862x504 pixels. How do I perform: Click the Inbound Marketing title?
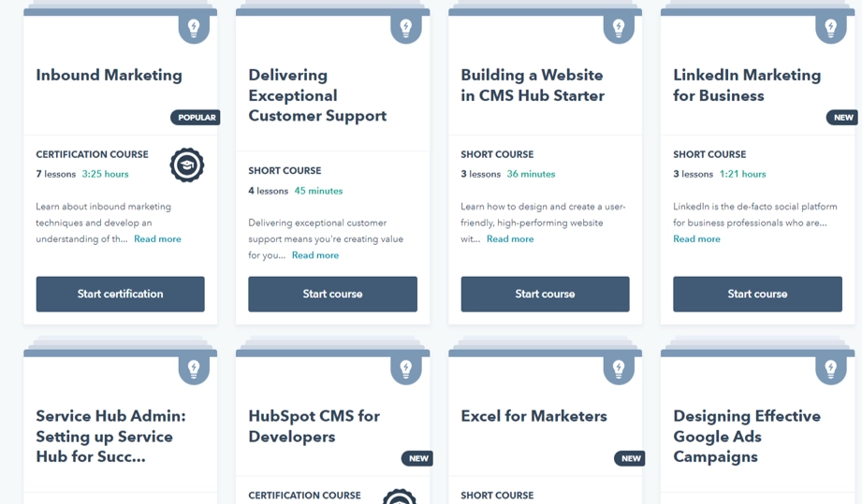tap(109, 75)
